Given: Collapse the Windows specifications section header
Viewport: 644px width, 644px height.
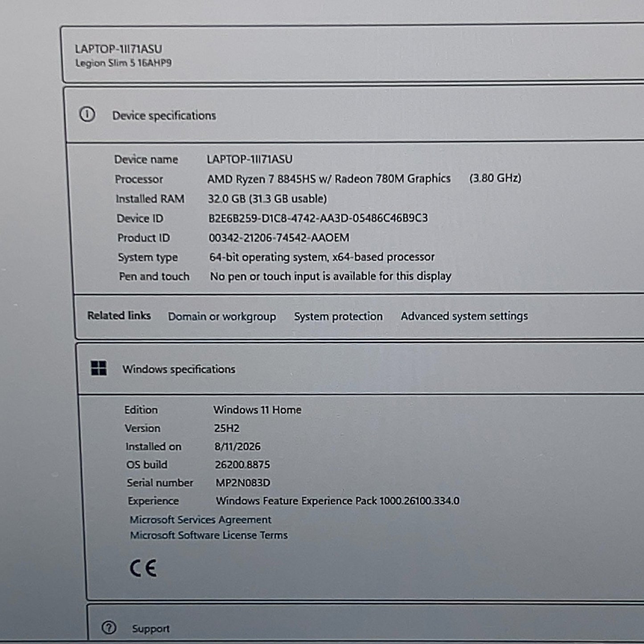Looking at the screenshot, I should point(360,369).
